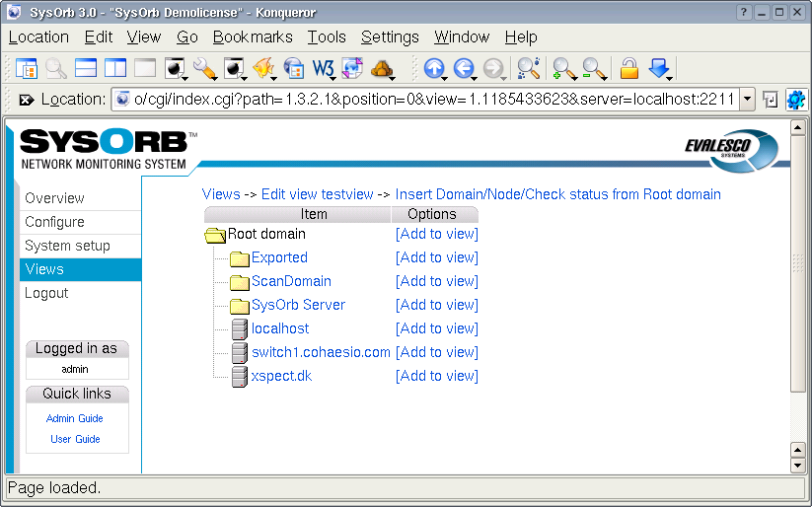Split the view left/right
The height and width of the screenshot is (507, 812).
click(115, 68)
